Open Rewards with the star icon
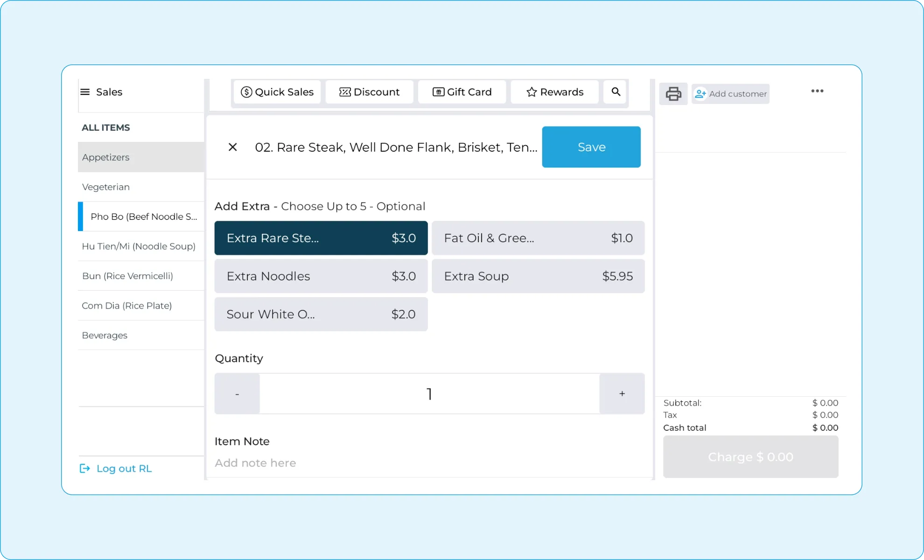Image resolution: width=924 pixels, height=560 pixels. [x=554, y=92]
